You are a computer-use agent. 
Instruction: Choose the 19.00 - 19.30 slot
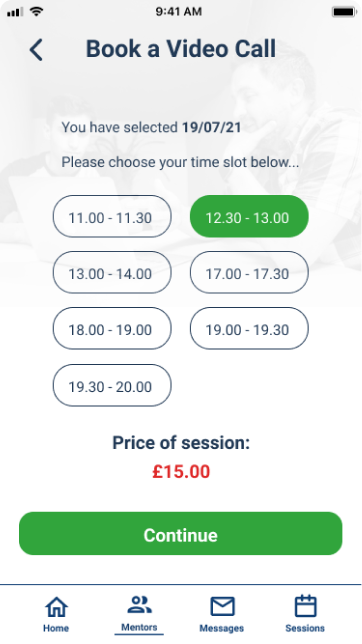pos(249,329)
